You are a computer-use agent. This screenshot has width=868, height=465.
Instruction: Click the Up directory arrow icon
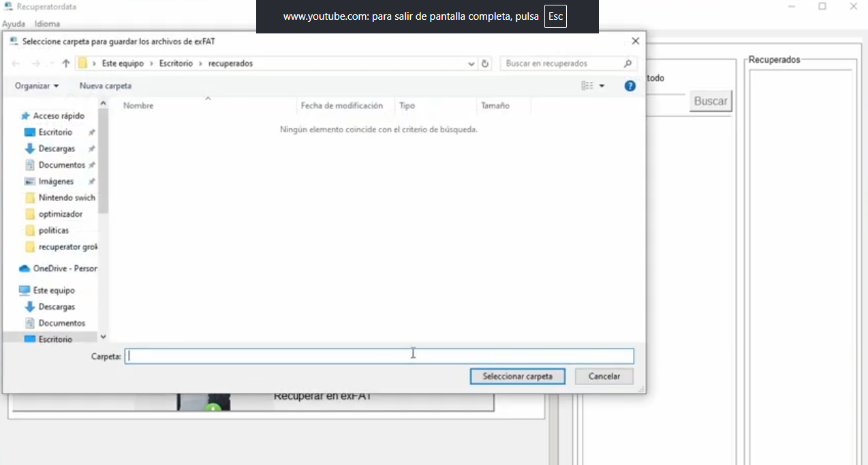click(66, 63)
